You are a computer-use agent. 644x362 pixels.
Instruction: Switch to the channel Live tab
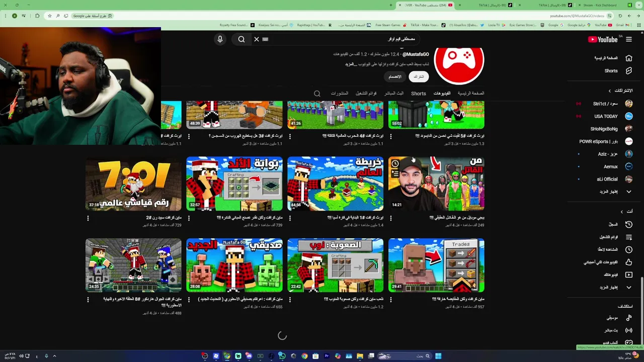394,94
